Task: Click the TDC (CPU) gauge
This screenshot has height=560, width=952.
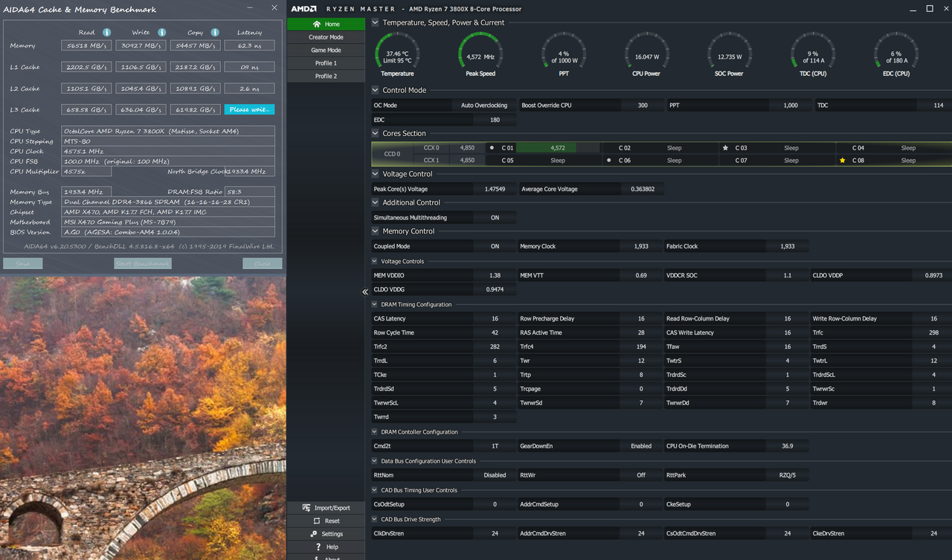Action: point(813,55)
